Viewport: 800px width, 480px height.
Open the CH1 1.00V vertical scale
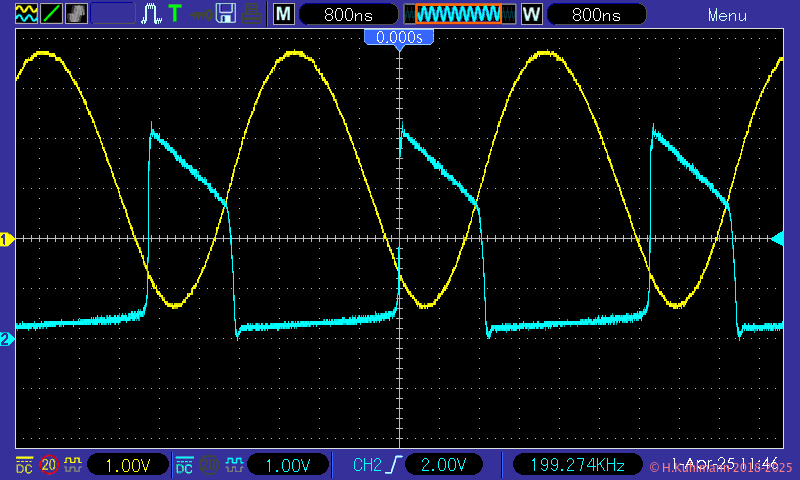(x=127, y=465)
